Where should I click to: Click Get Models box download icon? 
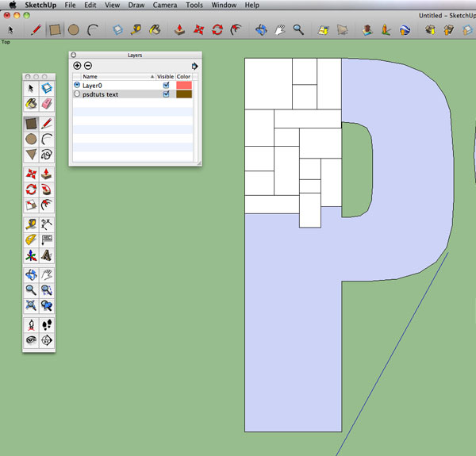[431, 29]
